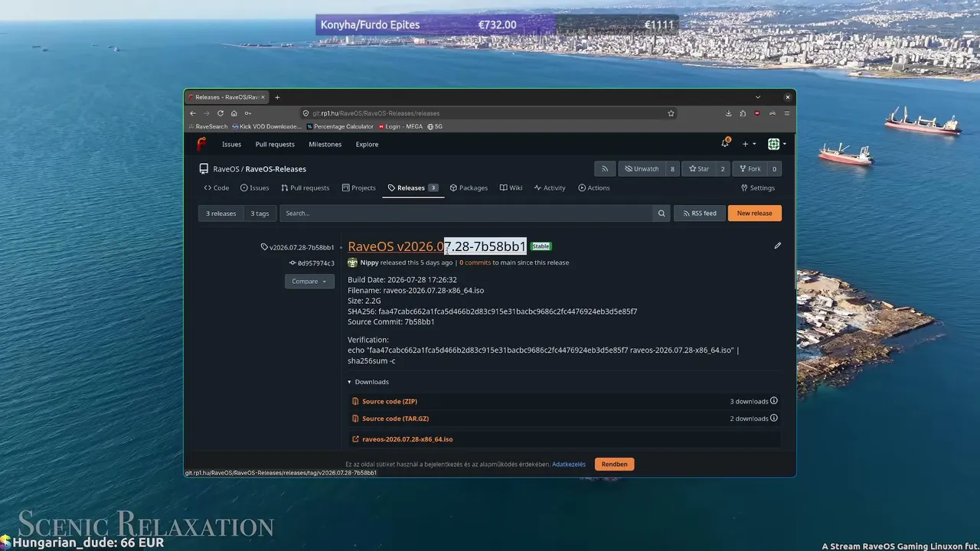The image size is (980, 551).
Task: Select the Releases tab
Action: (x=413, y=187)
